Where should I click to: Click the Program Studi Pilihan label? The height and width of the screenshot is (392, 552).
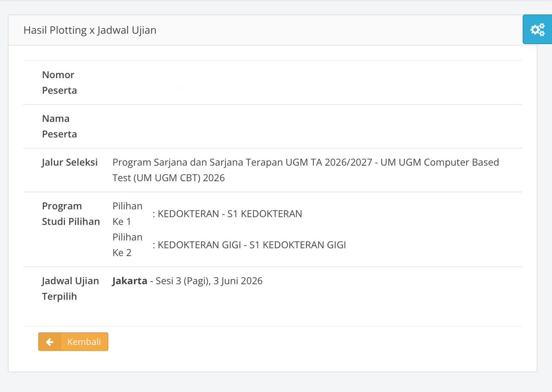71,214
